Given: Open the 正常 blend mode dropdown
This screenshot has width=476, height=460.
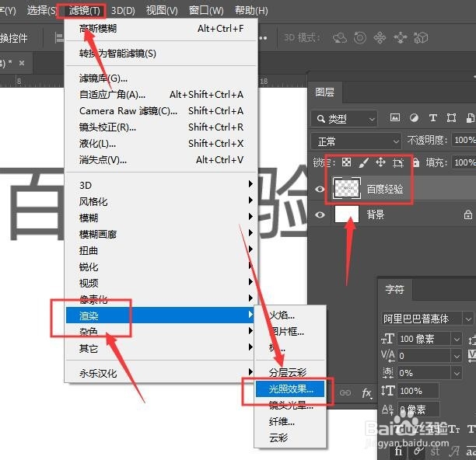Looking at the screenshot, I should click(356, 141).
